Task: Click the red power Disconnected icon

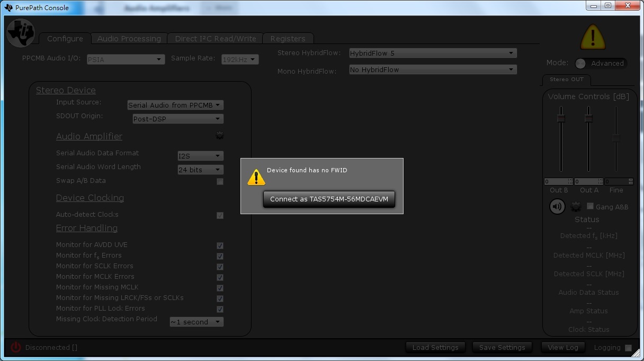Action: tap(16, 347)
